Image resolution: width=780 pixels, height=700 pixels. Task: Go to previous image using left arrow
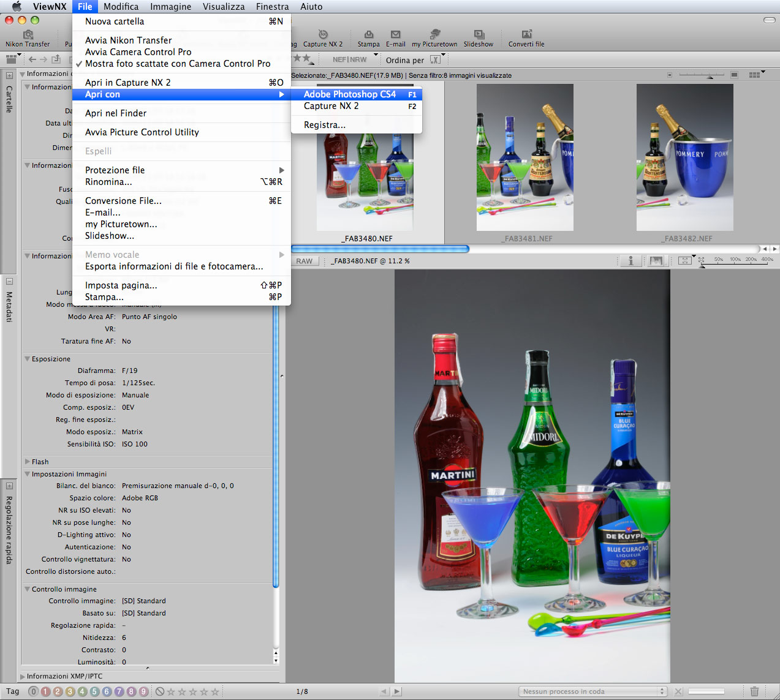[x=384, y=691]
